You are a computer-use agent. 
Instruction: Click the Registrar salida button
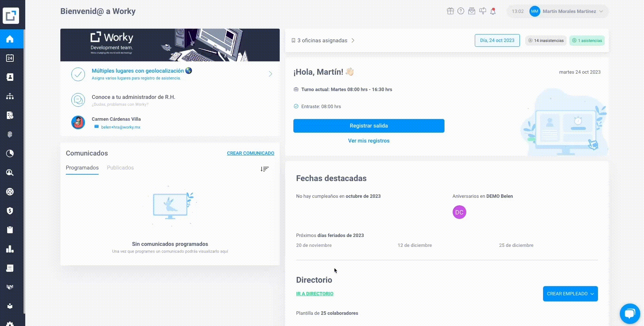click(369, 126)
